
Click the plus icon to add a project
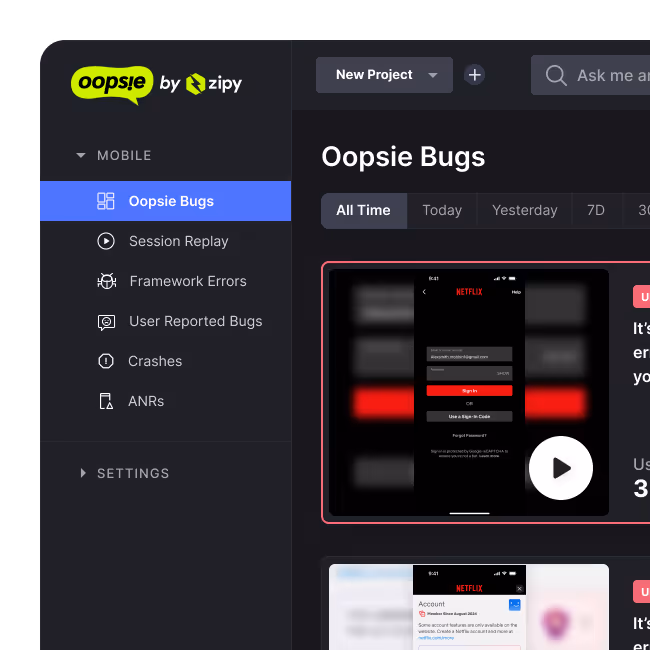[x=474, y=75]
